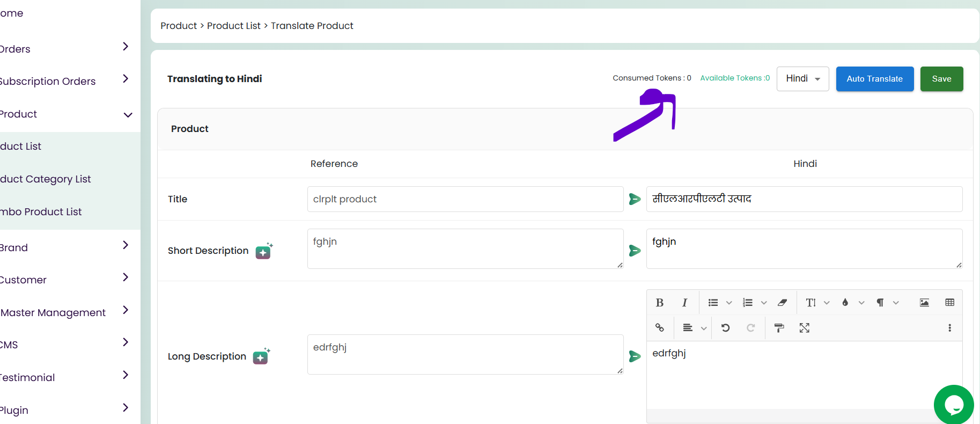Expand Orders sidebar menu
This screenshot has width=980, height=424.
126,47
